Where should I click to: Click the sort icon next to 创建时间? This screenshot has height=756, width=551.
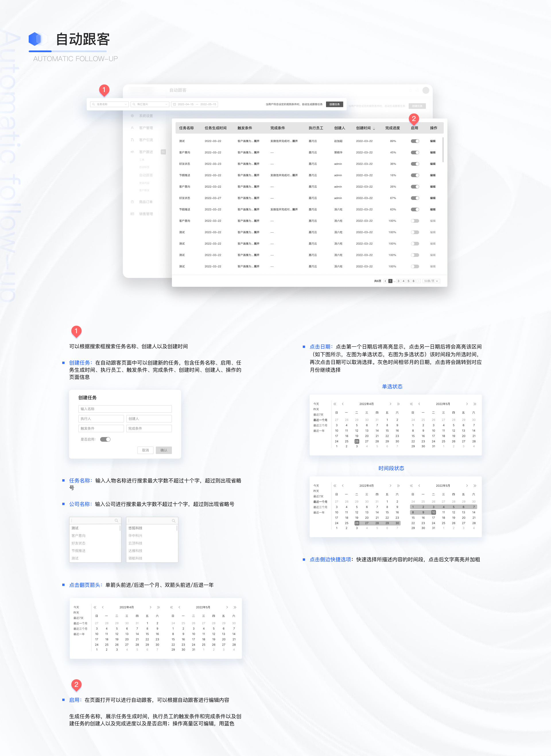374,128
